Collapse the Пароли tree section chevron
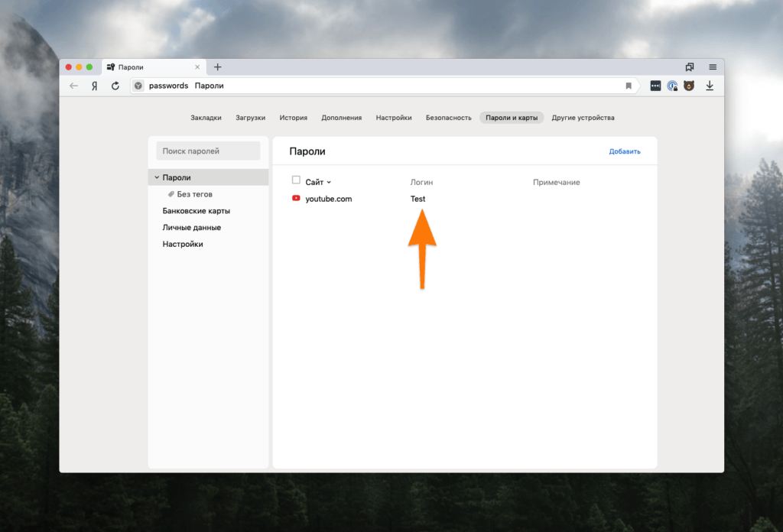Viewport: 783px width, 532px height. click(157, 177)
